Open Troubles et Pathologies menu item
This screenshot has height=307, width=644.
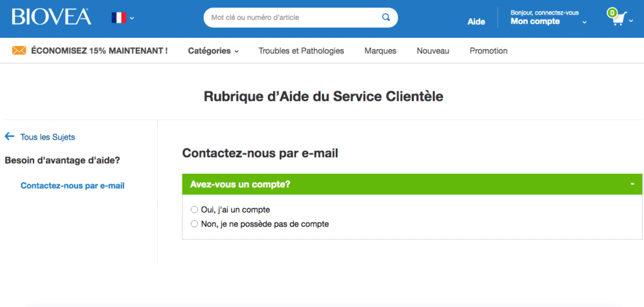pos(301,51)
